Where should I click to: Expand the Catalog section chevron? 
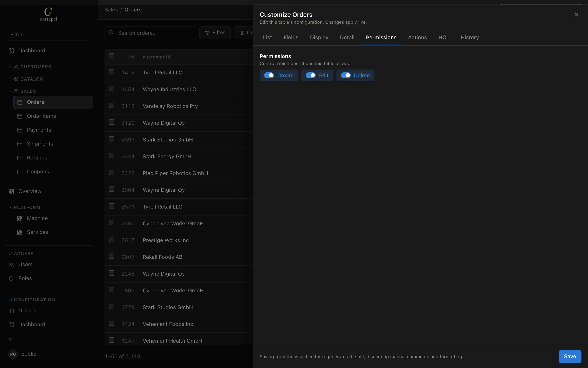(x=10, y=79)
